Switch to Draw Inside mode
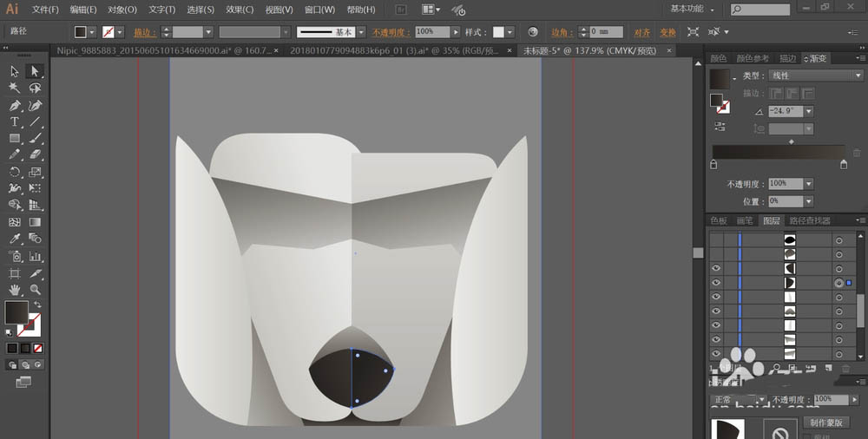 (x=37, y=364)
